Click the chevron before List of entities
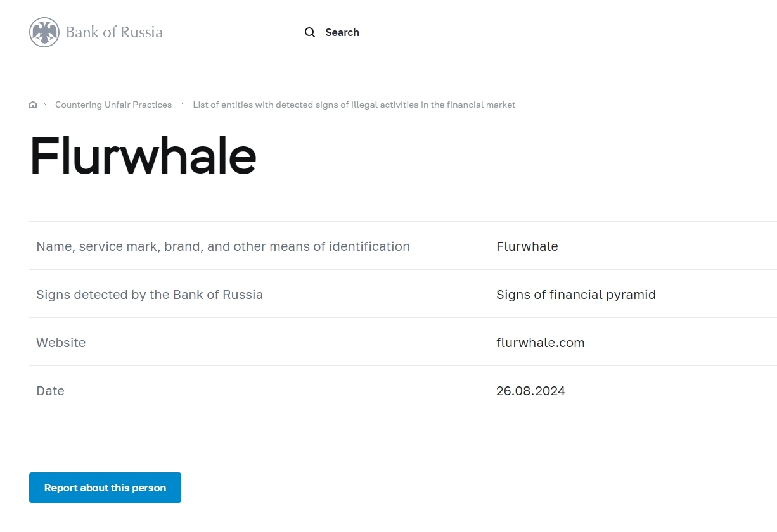This screenshot has height=532, width=777. pos(183,104)
